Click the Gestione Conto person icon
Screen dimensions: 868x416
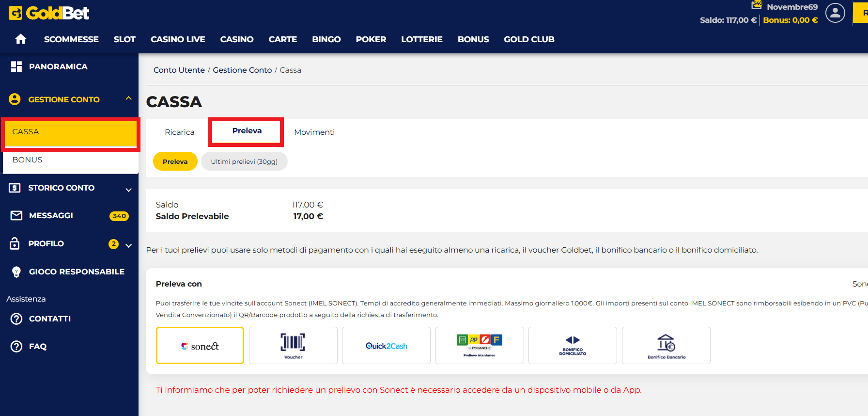click(15, 99)
